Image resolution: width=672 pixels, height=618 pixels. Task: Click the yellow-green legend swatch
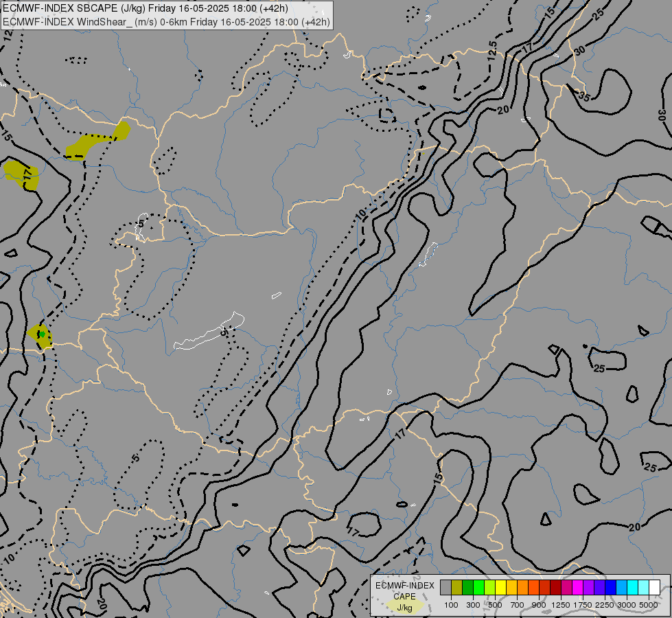coord(490,588)
